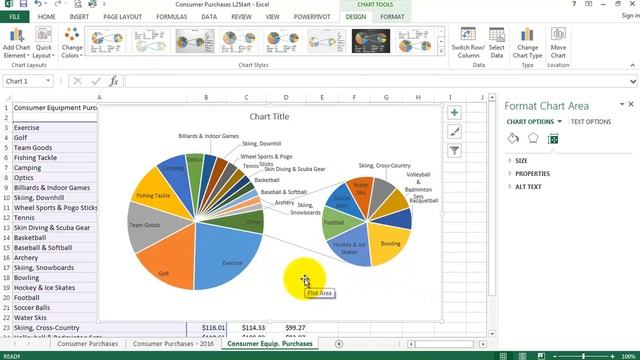The width and height of the screenshot is (640, 360).
Task: Click the Undo arrow
Action: pos(38,4)
